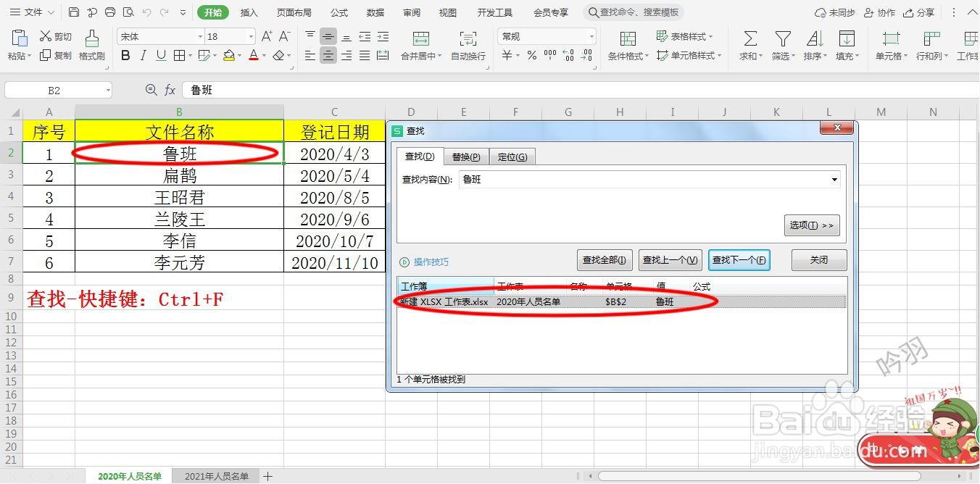Click the 查找下一个(F) button
The image size is (980, 484).
coord(739,260)
